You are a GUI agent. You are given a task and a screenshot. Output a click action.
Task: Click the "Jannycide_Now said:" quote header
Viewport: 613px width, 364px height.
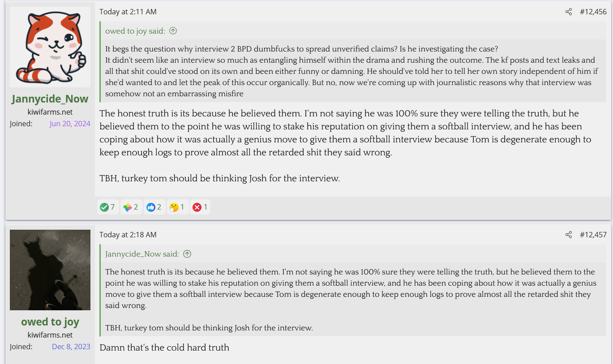tap(142, 254)
